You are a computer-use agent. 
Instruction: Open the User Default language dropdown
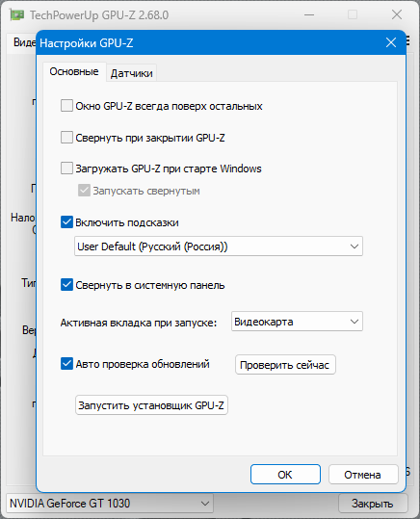pos(219,247)
